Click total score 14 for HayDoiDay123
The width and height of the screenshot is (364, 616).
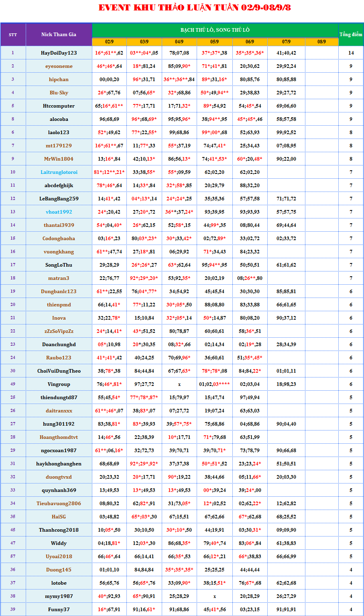[351, 53]
